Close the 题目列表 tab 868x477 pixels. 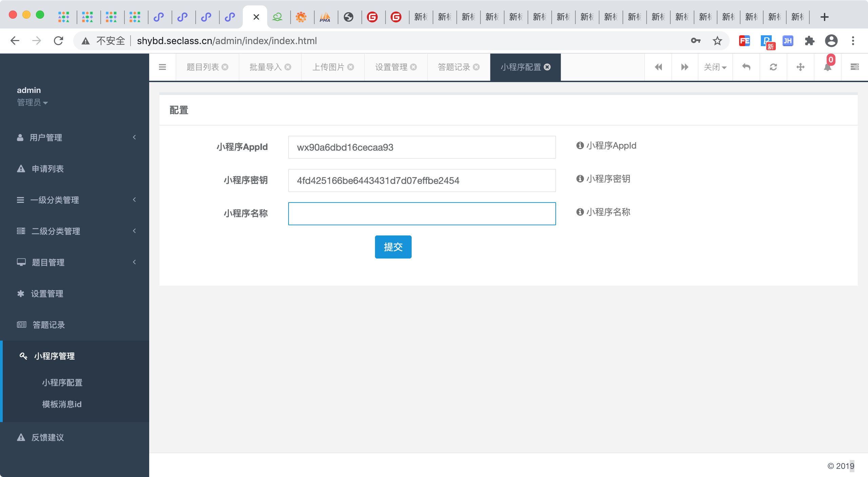pos(225,67)
